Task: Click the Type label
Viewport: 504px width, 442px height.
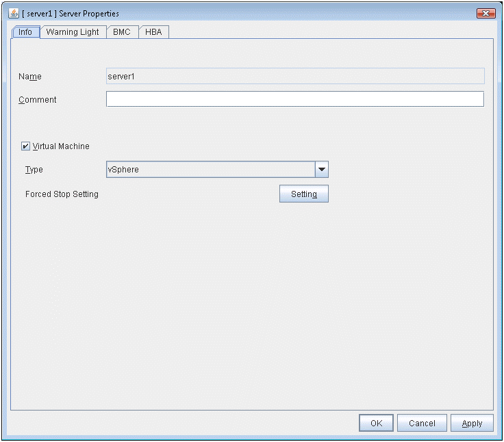Action: click(34, 170)
